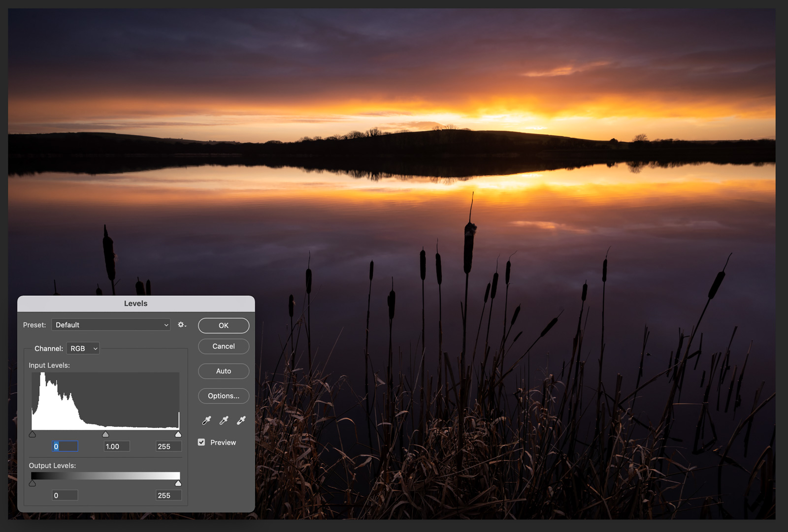Select the gamma input field showing 1.00

(116, 446)
